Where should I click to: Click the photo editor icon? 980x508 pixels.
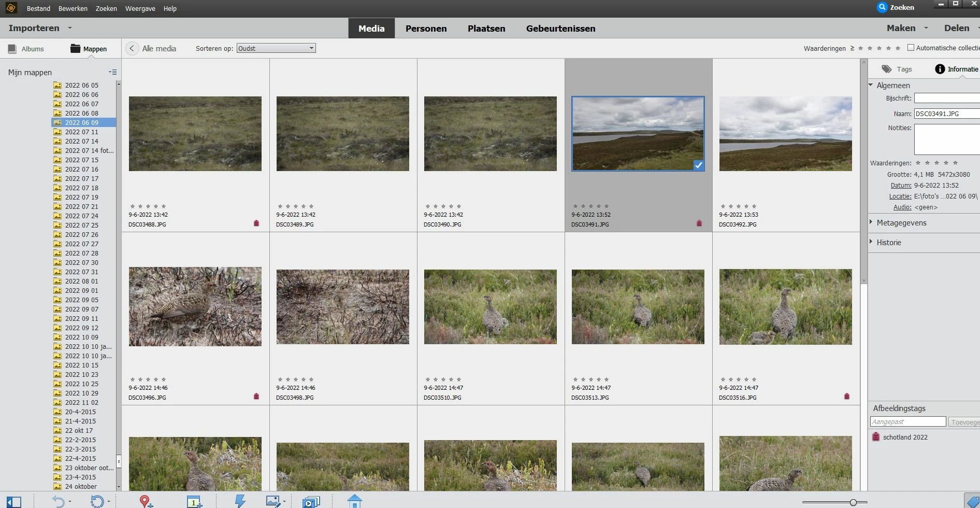coord(273,501)
